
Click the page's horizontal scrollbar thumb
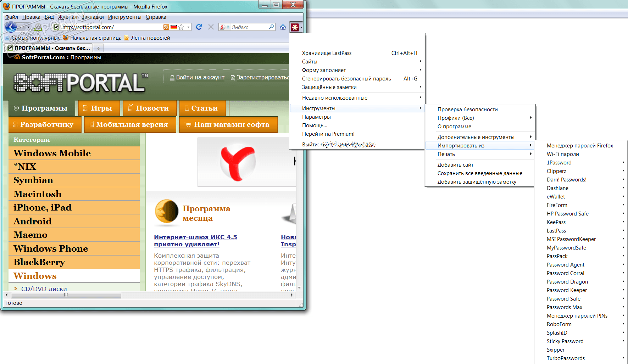coord(66,295)
